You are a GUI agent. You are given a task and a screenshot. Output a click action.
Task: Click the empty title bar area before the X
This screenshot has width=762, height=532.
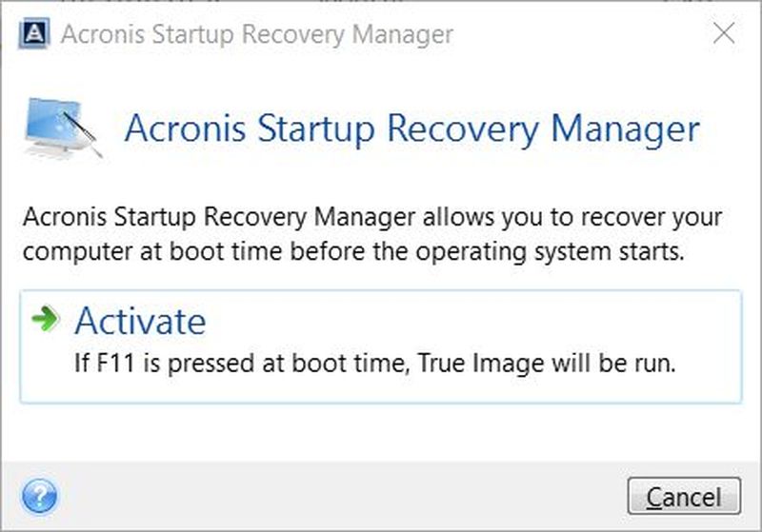pos(581,35)
